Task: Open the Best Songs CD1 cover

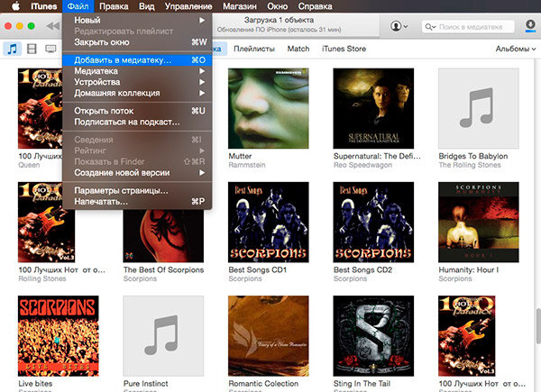Action: [269, 222]
